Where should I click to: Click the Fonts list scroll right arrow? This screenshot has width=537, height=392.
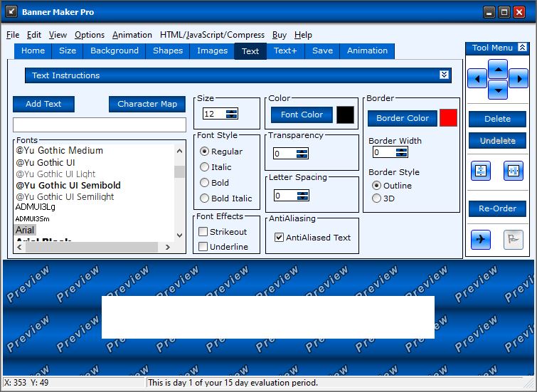167,247
